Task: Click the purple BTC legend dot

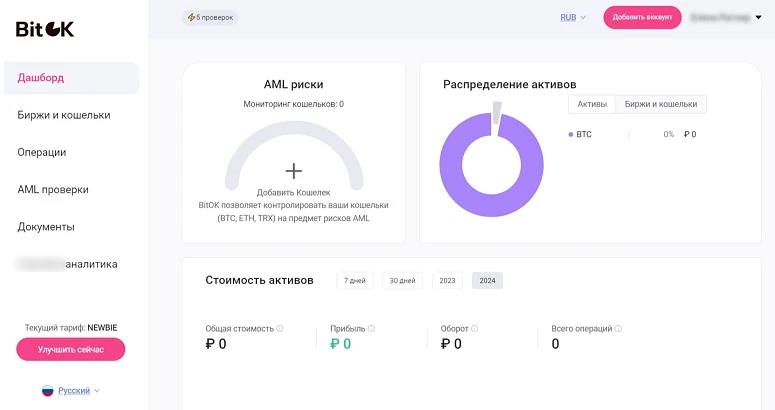Action: tap(570, 134)
